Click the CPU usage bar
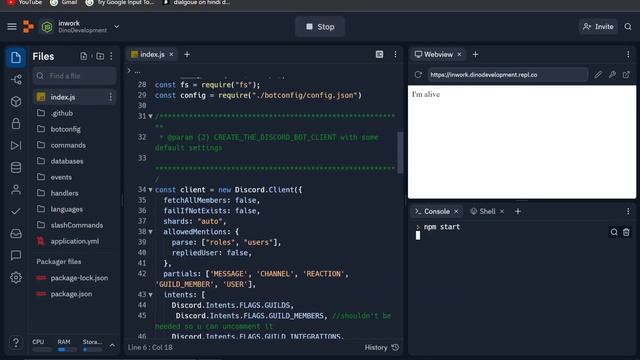 pyautogui.click(x=42, y=350)
